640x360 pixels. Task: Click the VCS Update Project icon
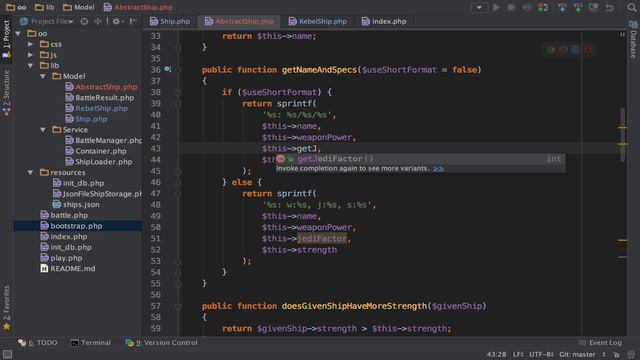[x=562, y=7]
